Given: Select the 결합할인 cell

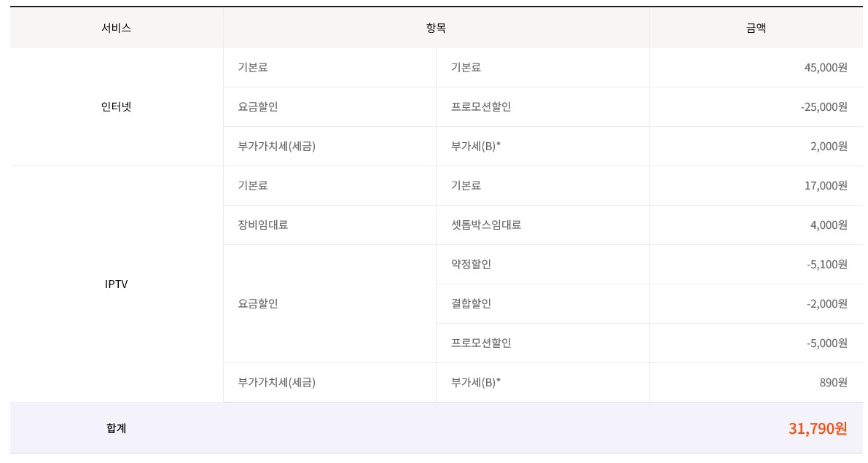Looking at the screenshot, I should click(x=471, y=303).
